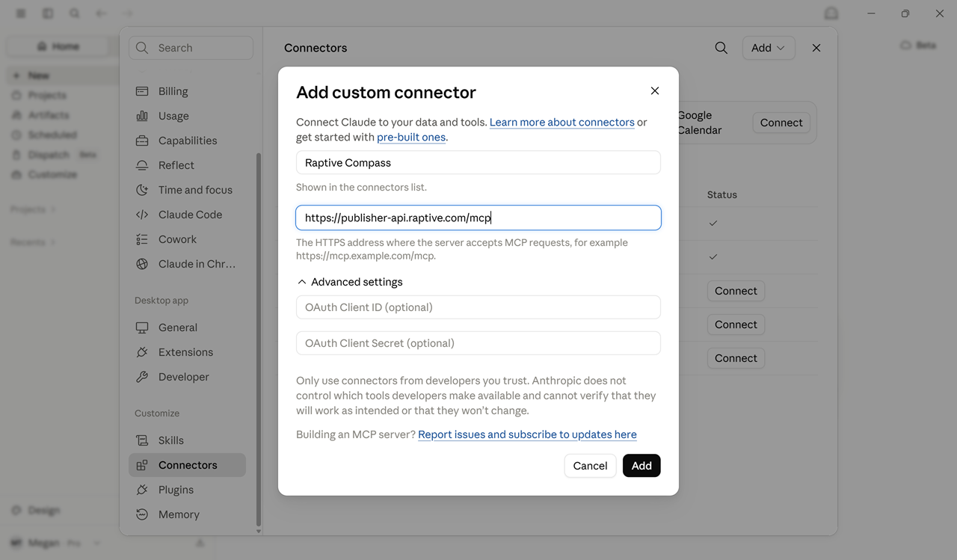Open the Reflect settings icon

[x=142, y=165]
